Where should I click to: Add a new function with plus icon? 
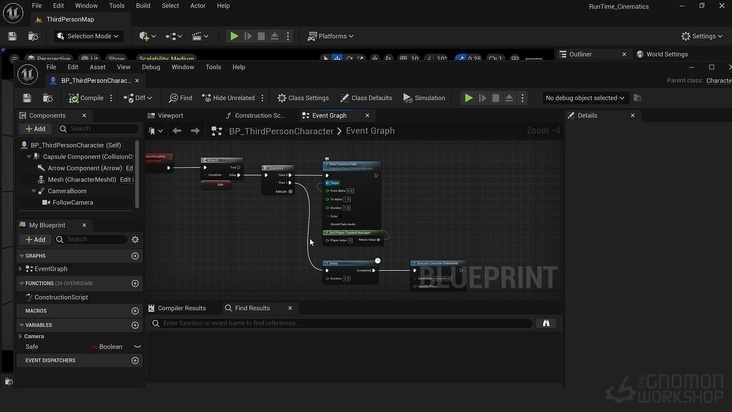(135, 283)
